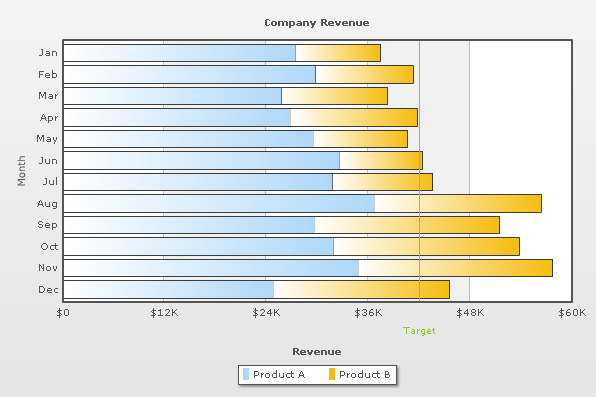
Task: Click the orange Product B legend swatch
Action: click(331, 374)
